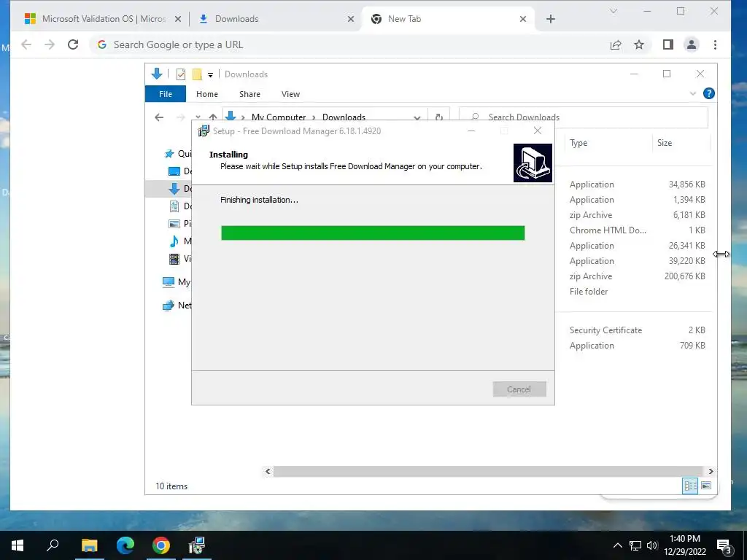
Task: Close the Free Download Manager Setup dialog
Action: tap(538, 131)
